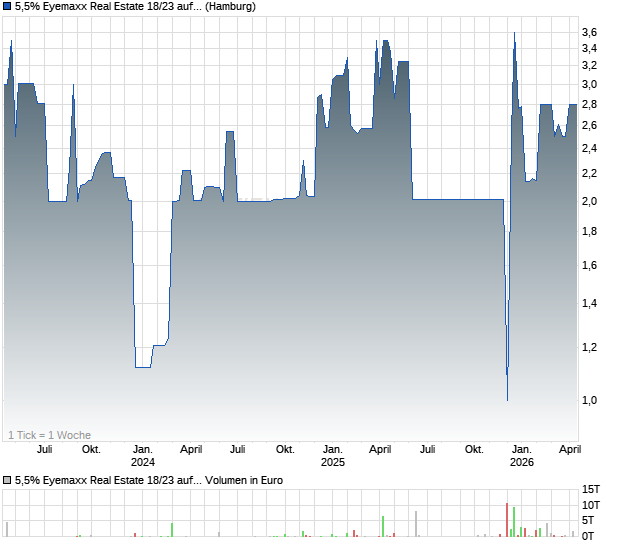
Task: Click the 'Jan. 2026' time axis label
Action: point(522,456)
